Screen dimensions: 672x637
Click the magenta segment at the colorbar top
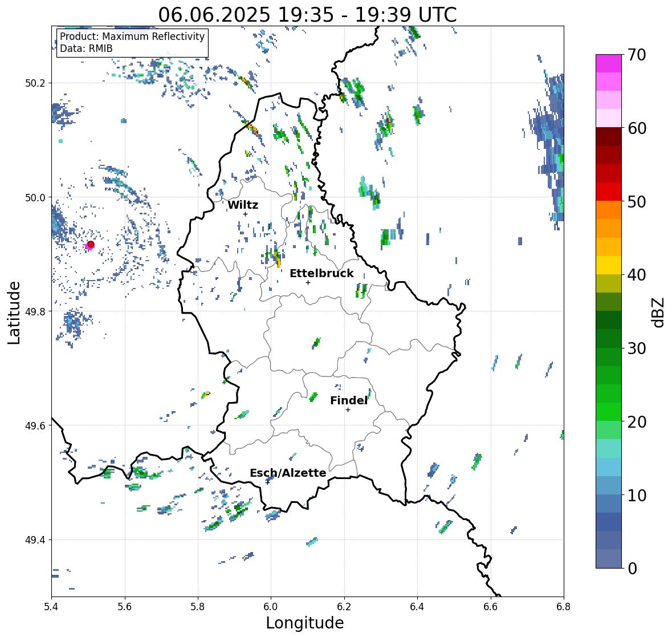point(609,63)
